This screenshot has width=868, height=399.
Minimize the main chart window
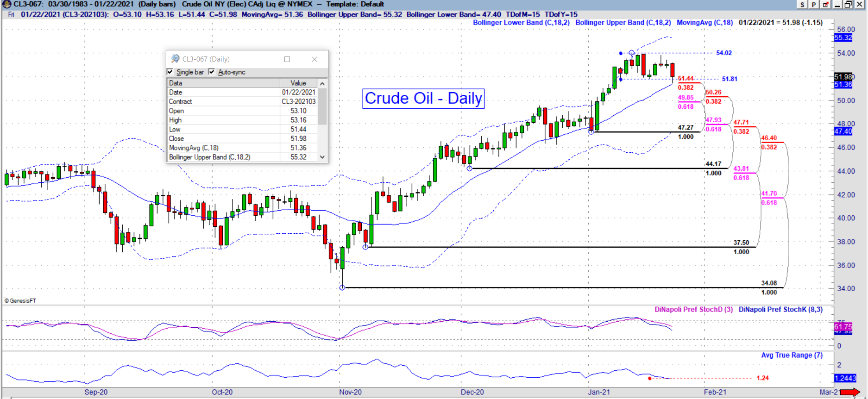837,5
